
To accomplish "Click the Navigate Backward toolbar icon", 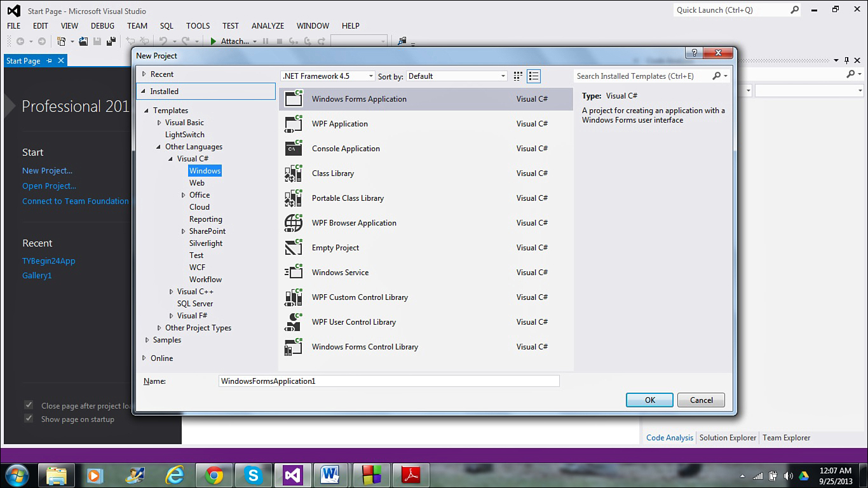I will (x=20, y=41).
